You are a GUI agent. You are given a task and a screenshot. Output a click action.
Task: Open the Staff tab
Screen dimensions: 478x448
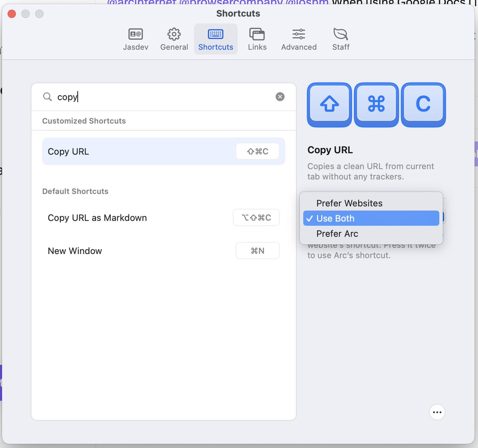(x=341, y=39)
